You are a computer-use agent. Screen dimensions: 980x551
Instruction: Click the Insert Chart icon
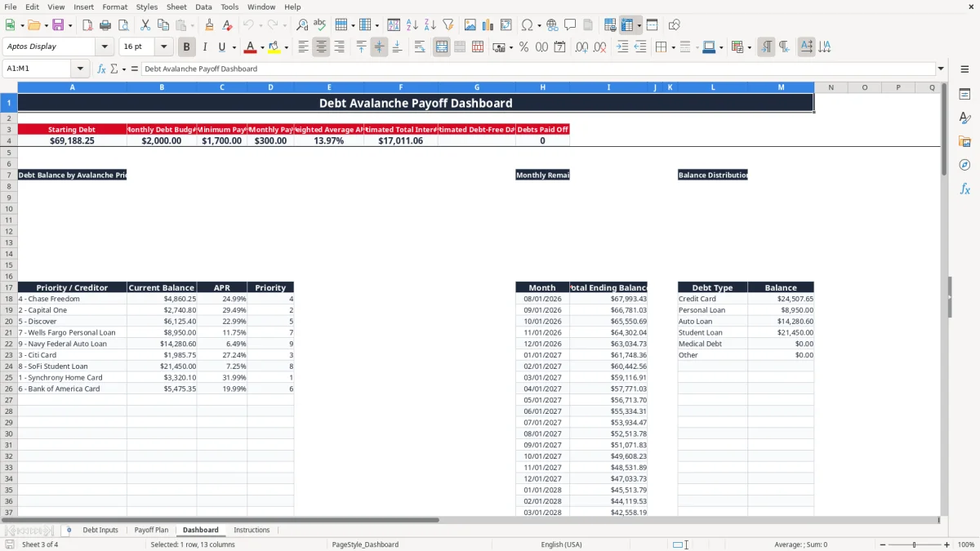488,25
